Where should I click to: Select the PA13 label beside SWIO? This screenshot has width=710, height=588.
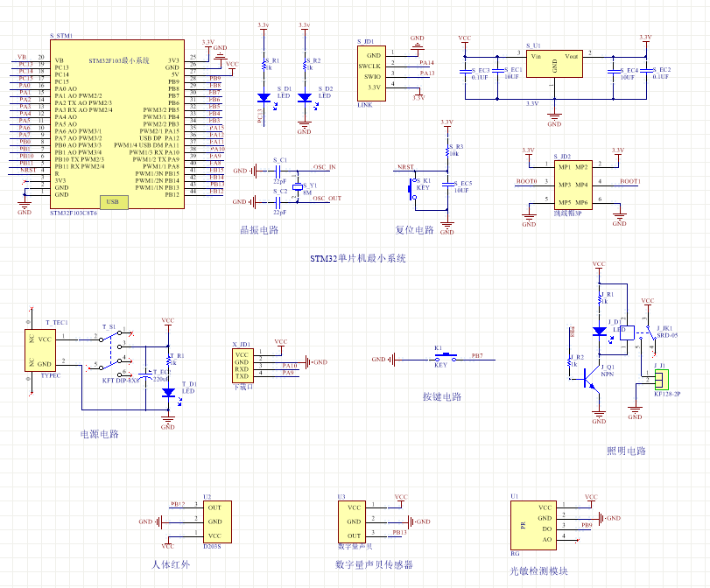tap(427, 73)
